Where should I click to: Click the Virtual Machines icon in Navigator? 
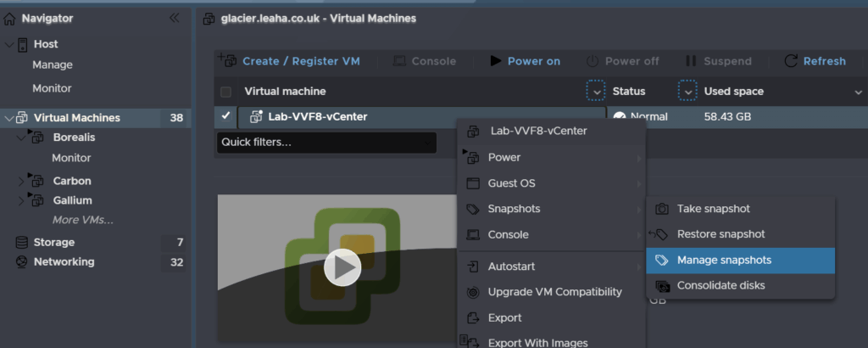pos(22,118)
